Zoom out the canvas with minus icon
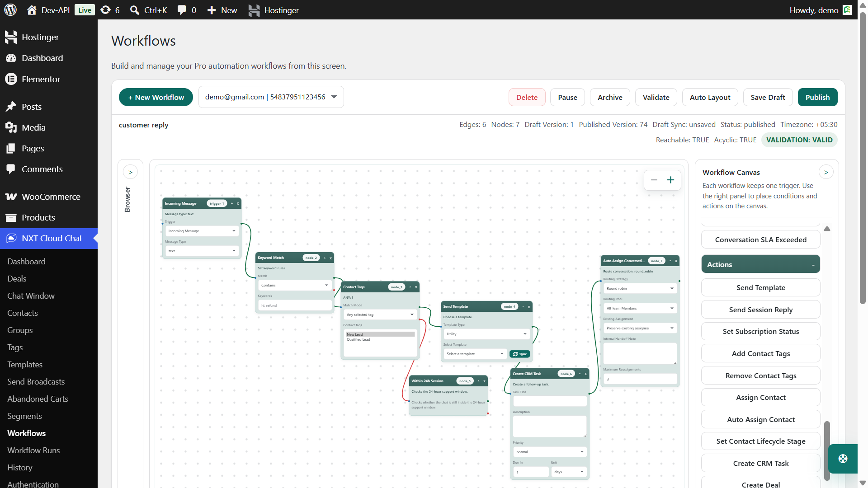Image resolution: width=868 pixels, height=488 pixels. point(654,180)
